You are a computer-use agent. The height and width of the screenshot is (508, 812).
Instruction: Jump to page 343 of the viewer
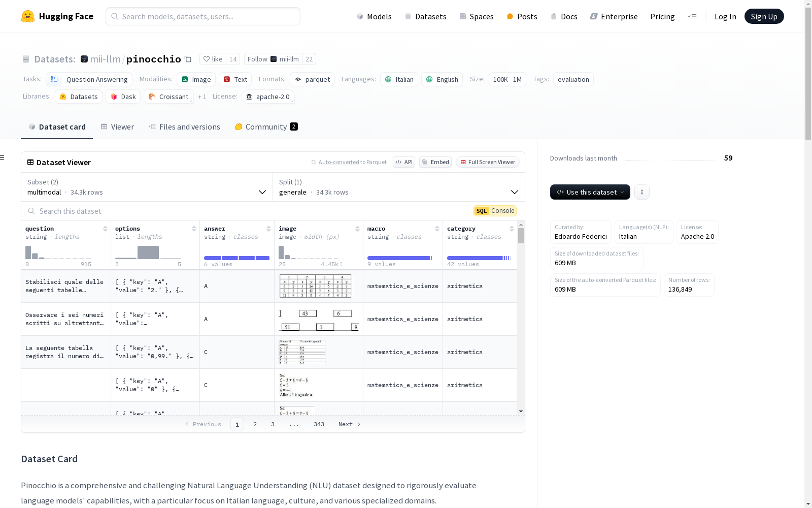coord(319,424)
